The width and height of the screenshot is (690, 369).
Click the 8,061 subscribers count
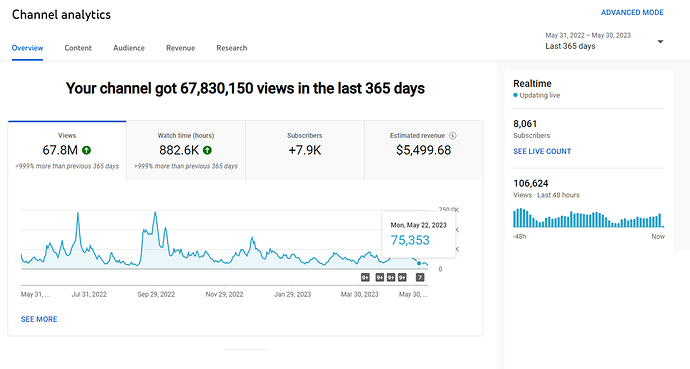pyautogui.click(x=525, y=124)
